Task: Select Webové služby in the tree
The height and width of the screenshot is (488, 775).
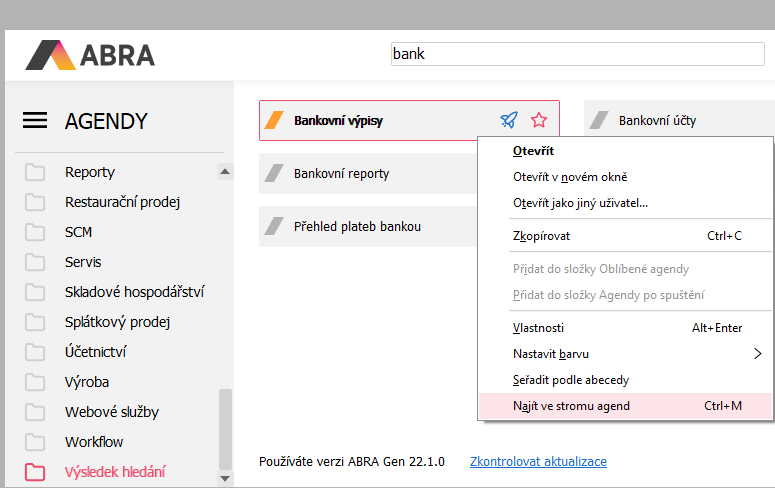Action: pyautogui.click(x=112, y=412)
